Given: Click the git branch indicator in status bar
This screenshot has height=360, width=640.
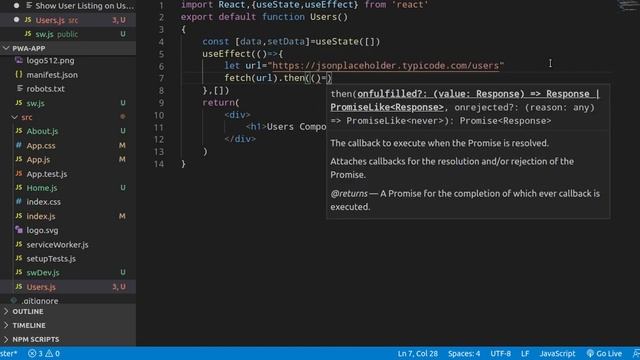Looking at the screenshot, I should click(9, 353).
